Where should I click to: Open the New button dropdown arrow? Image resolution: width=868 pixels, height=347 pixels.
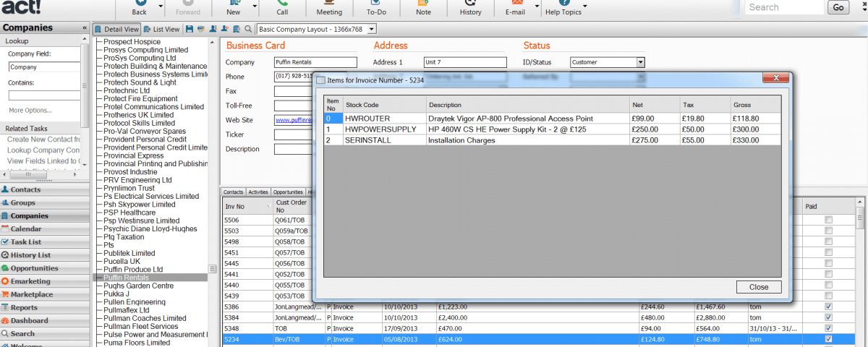255,6
